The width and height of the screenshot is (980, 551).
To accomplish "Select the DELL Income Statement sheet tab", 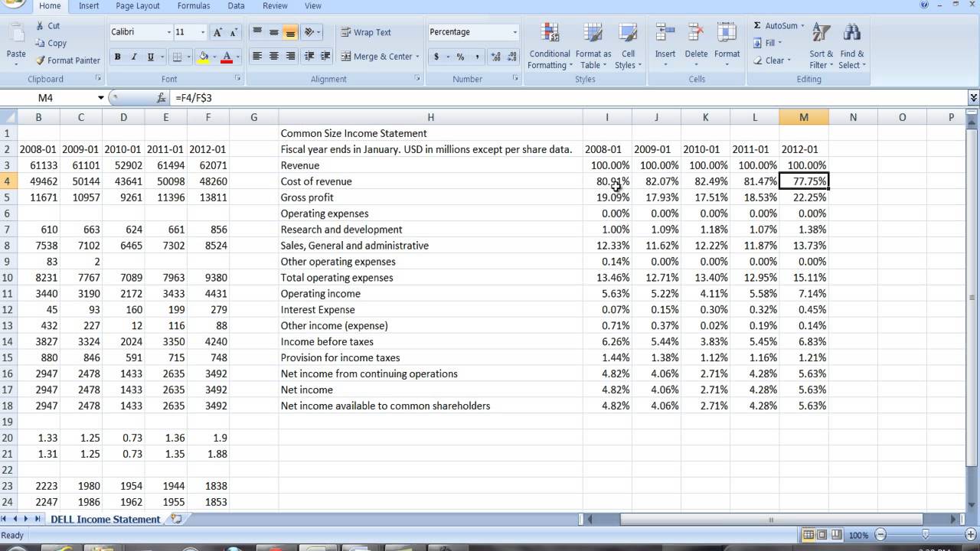I will pyautogui.click(x=106, y=519).
